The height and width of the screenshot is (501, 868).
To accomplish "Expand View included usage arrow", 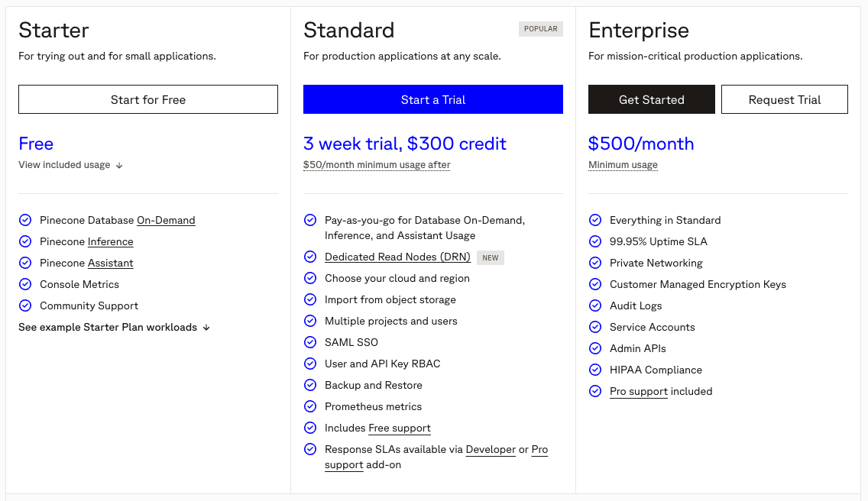I will pyautogui.click(x=119, y=165).
